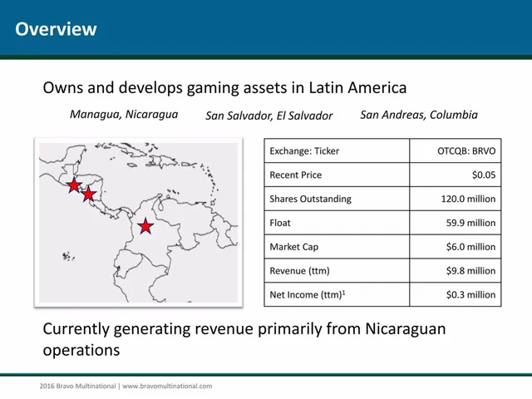The height and width of the screenshot is (399, 532).
Task: Click the red star over Nicaragua
Action: pyautogui.click(x=89, y=194)
